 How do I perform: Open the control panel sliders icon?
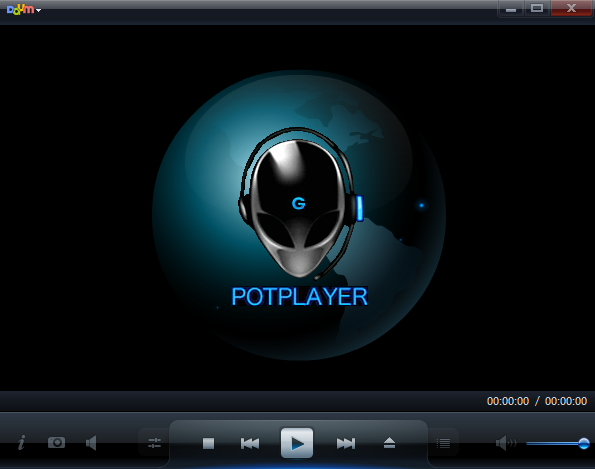[x=154, y=443]
